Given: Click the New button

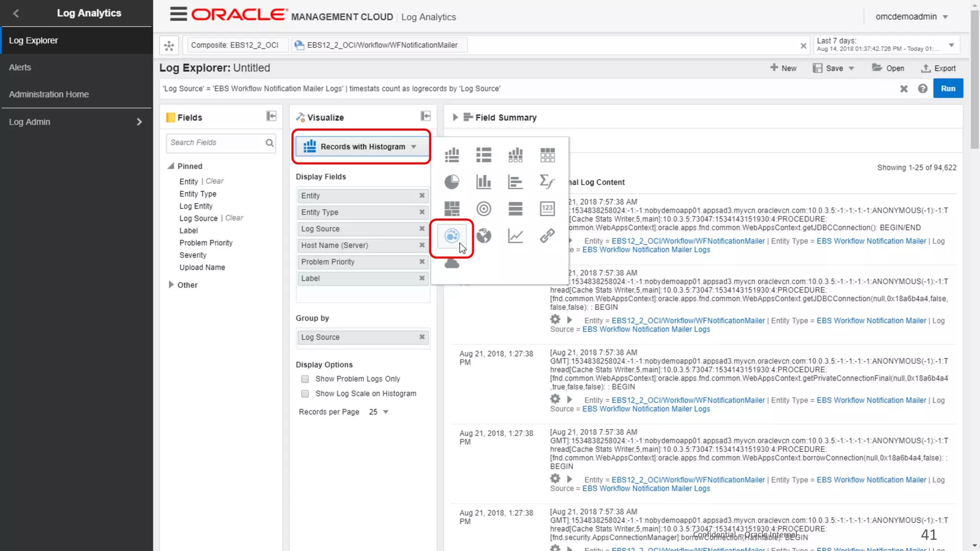Looking at the screenshot, I should (783, 68).
